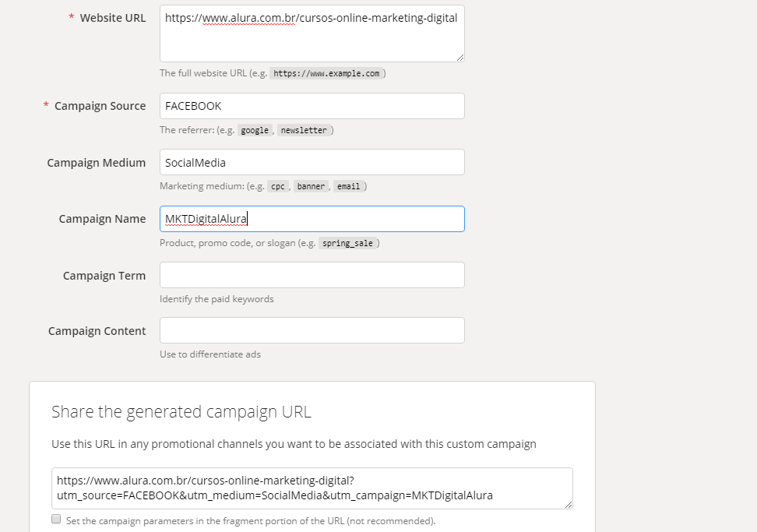Select the Campaign Name field with MKTDigitalAlura

tap(312, 219)
